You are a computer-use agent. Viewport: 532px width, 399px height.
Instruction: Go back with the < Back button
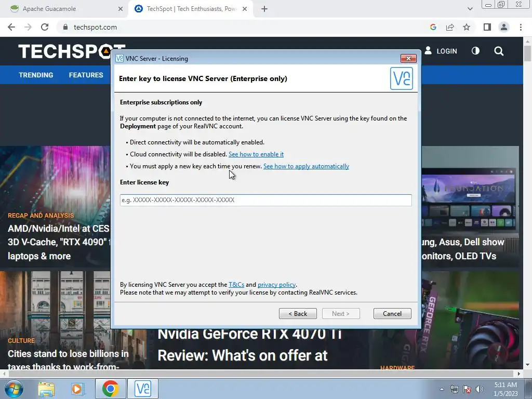pyautogui.click(x=298, y=313)
